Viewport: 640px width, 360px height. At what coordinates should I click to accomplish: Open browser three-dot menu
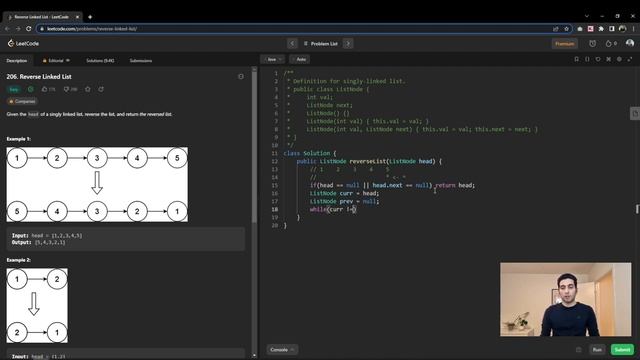[633, 29]
